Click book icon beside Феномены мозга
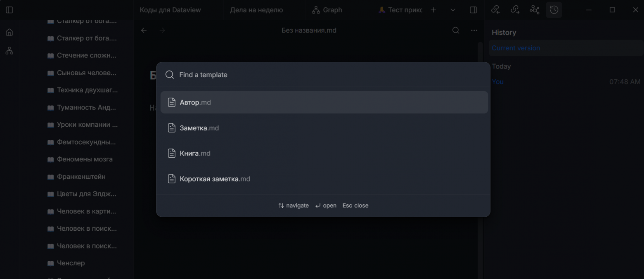The image size is (644, 279). pyautogui.click(x=51, y=160)
